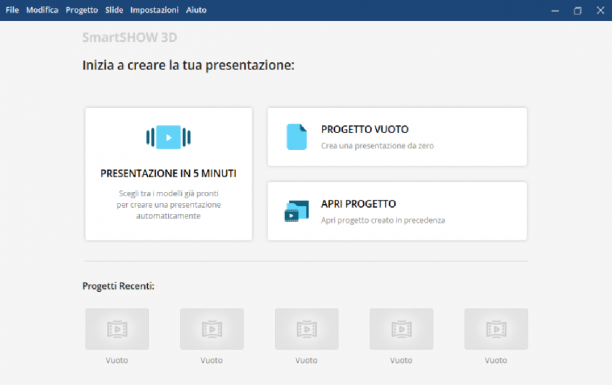The width and height of the screenshot is (612, 385).
Task: Click the blank document icon of Progetto Vuoto
Action: [297, 137]
